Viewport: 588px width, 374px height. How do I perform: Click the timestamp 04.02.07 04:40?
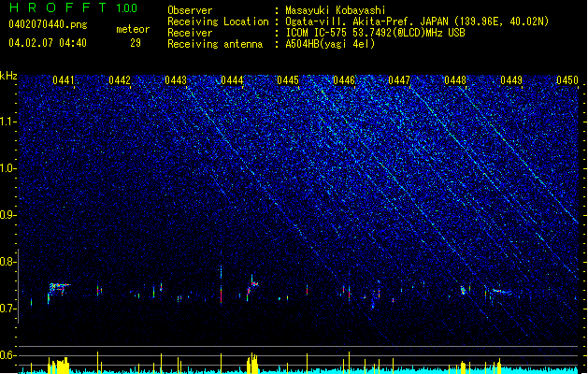click(x=48, y=43)
